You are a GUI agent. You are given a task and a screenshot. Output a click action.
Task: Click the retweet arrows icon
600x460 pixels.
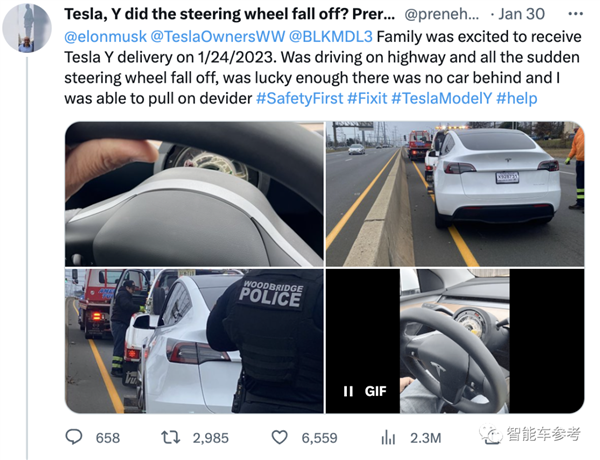[x=170, y=437]
